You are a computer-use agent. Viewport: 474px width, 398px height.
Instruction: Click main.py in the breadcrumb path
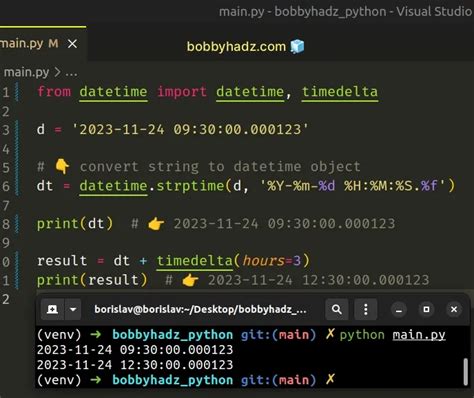click(26, 72)
